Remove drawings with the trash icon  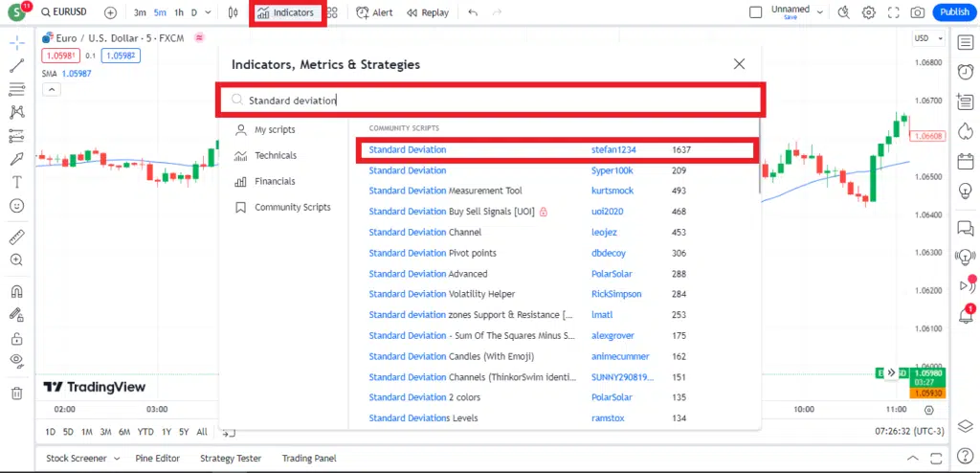[x=17, y=393]
